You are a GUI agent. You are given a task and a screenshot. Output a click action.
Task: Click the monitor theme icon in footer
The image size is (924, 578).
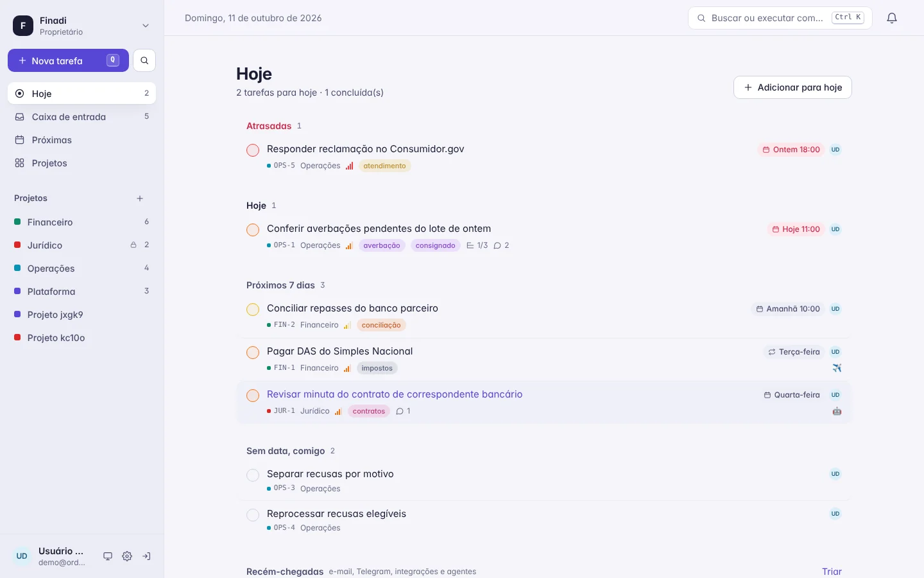click(x=108, y=556)
